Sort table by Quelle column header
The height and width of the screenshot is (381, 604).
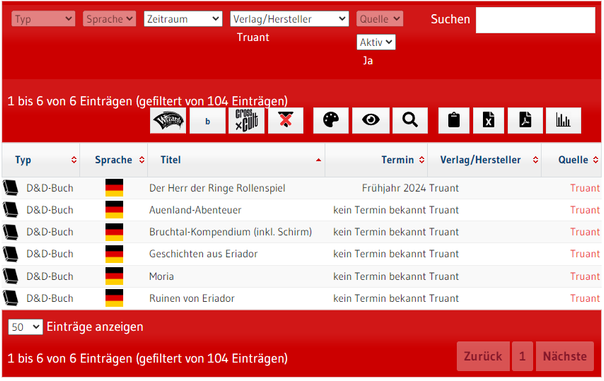572,160
